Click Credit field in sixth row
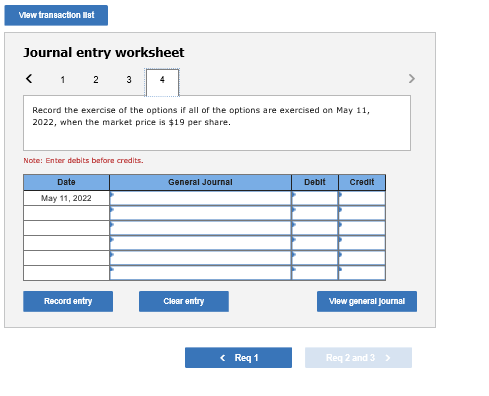The height and width of the screenshot is (396, 489). coord(362,273)
